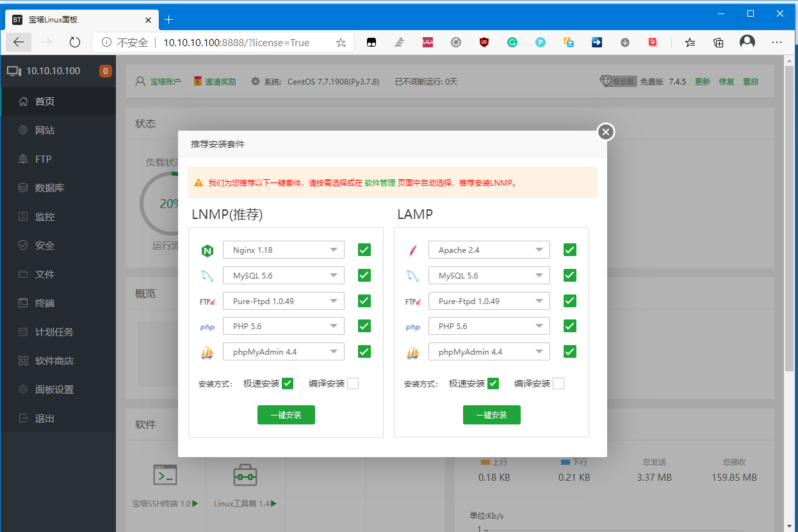This screenshot has width=798, height=532.
Task: Click the 修复 link in header
Action: pyautogui.click(x=726, y=81)
